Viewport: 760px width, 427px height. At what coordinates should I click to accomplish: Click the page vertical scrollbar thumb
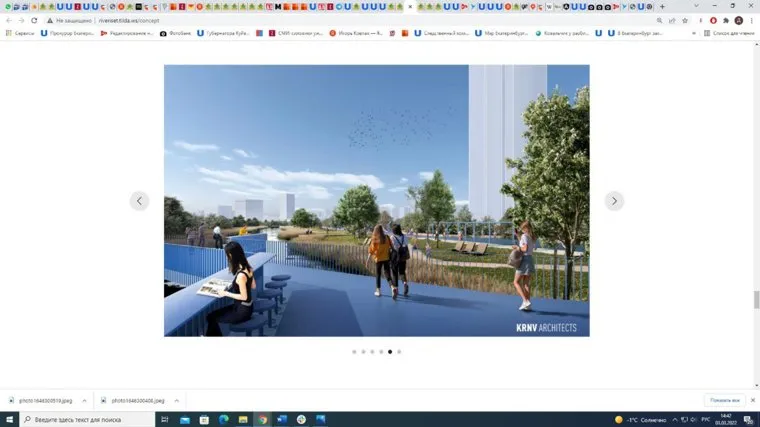pyautogui.click(x=755, y=300)
